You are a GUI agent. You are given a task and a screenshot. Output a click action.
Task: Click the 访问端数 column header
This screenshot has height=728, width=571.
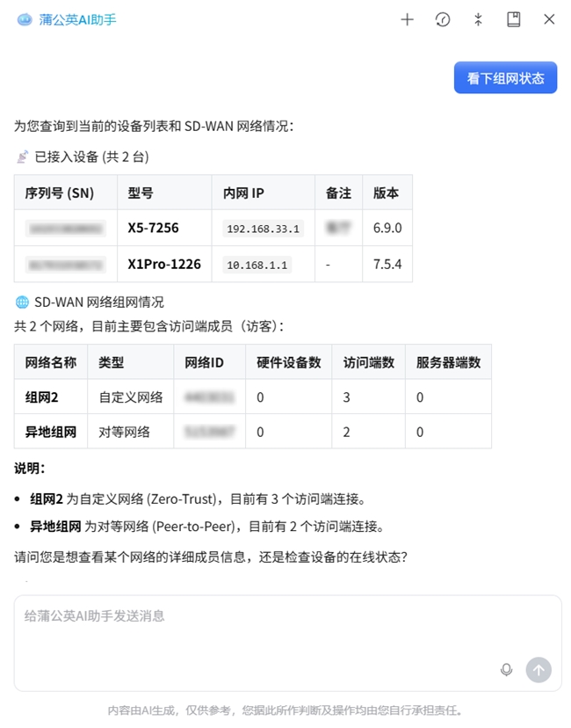(x=369, y=362)
